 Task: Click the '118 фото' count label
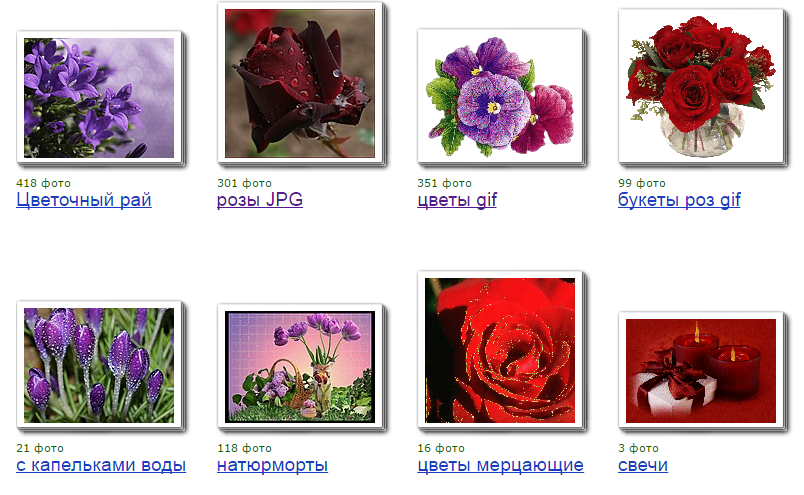click(x=245, y=448)
